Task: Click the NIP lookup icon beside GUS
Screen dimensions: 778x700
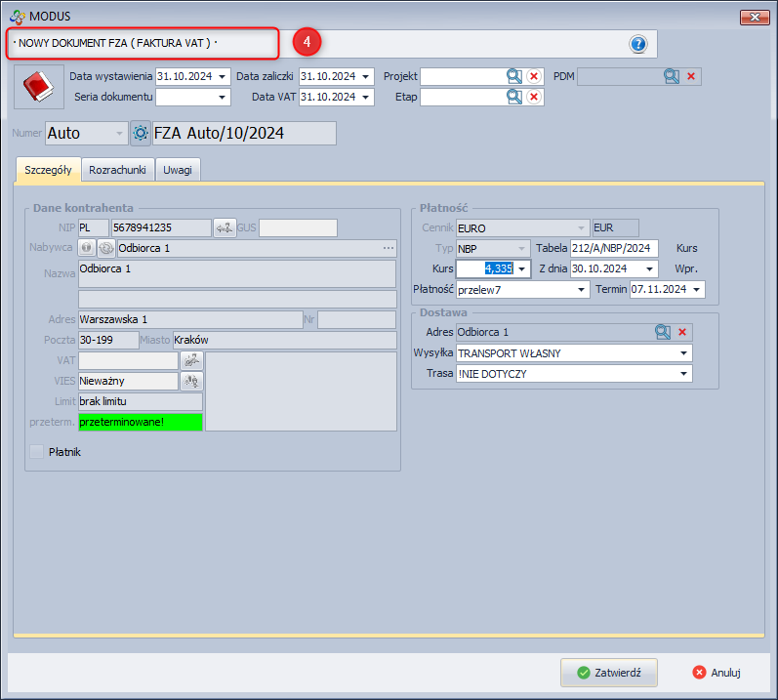Action: coord(225,228)
